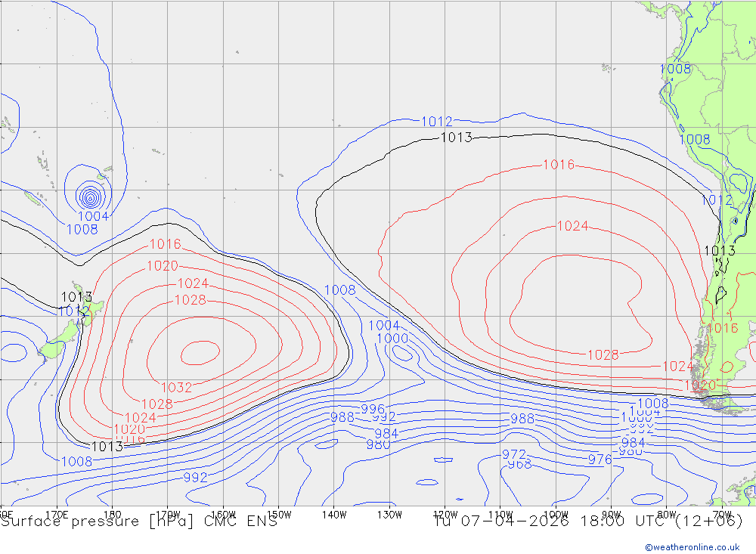This screenshot has height=554, width=756.
Task: Click the 980 label beneath the central 984
Action: tap(378, 444)
